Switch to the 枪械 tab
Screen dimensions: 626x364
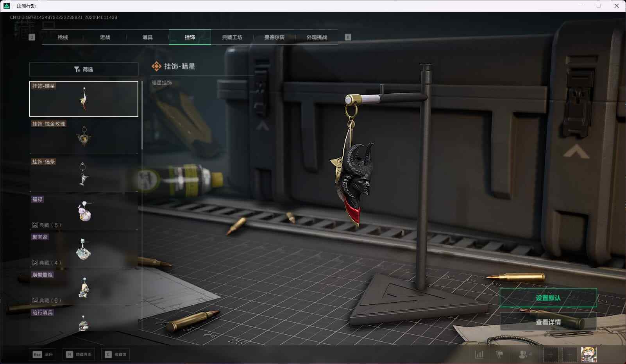point(63,37)
